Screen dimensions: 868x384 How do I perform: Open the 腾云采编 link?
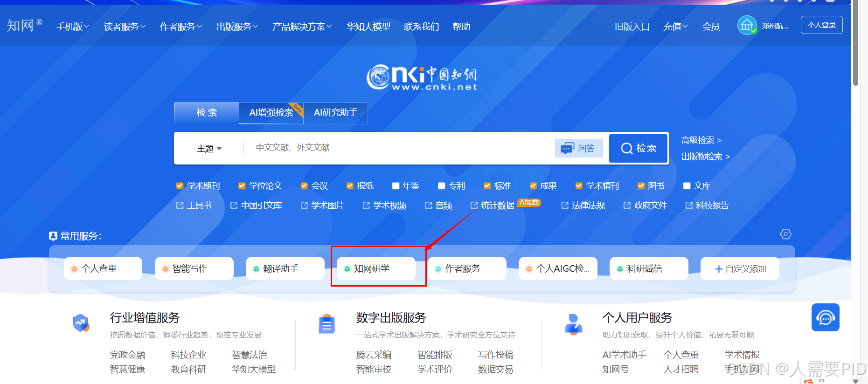(374, 355)
